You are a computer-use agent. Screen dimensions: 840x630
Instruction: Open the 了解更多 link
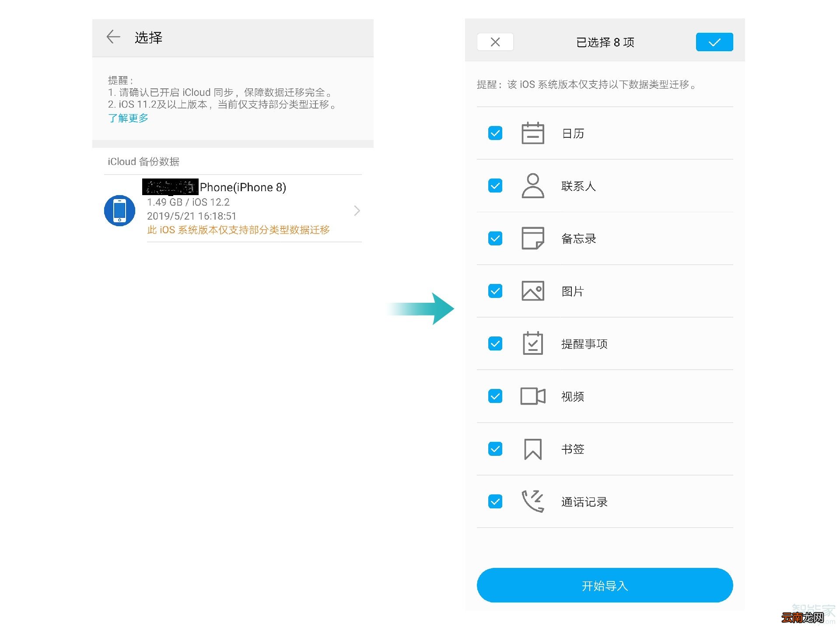[x=128, y=118]
